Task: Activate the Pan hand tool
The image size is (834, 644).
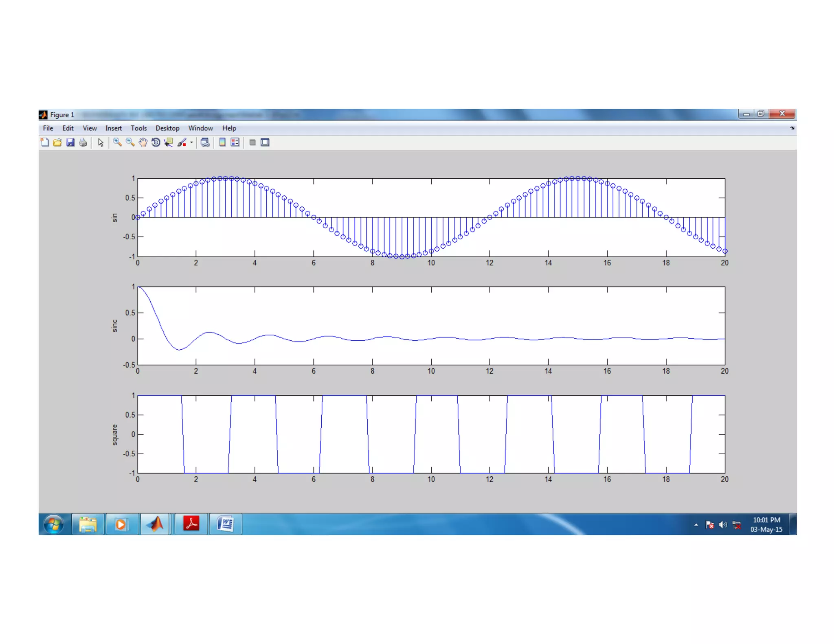Action: pyautogui.click(x=143, y=142)
